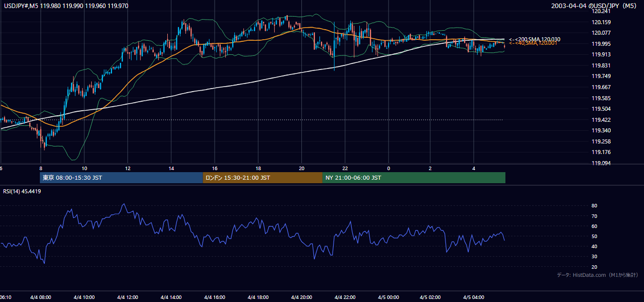Click the 120.159 price axis label
Screen dimensions: 644x302
(x=601, y=22)
